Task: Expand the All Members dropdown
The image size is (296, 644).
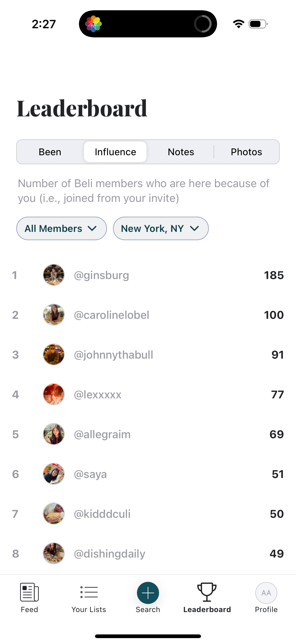Action: [61, 228]
